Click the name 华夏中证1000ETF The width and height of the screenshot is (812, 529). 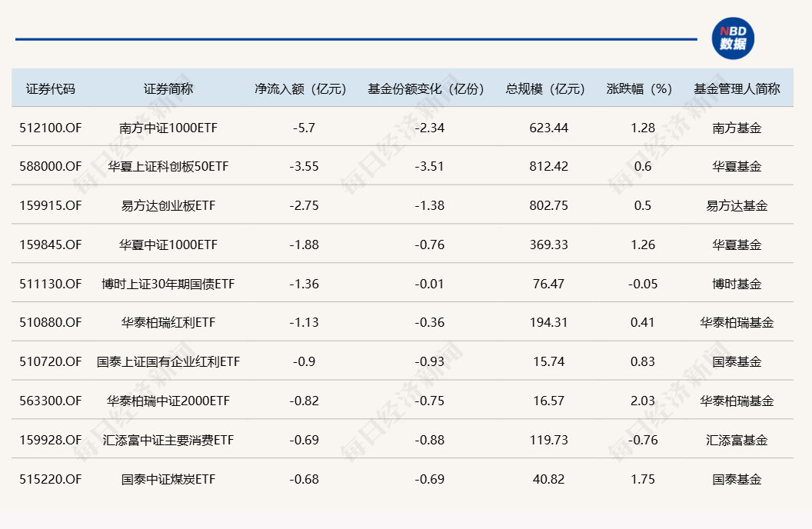[x=168, y=245]
